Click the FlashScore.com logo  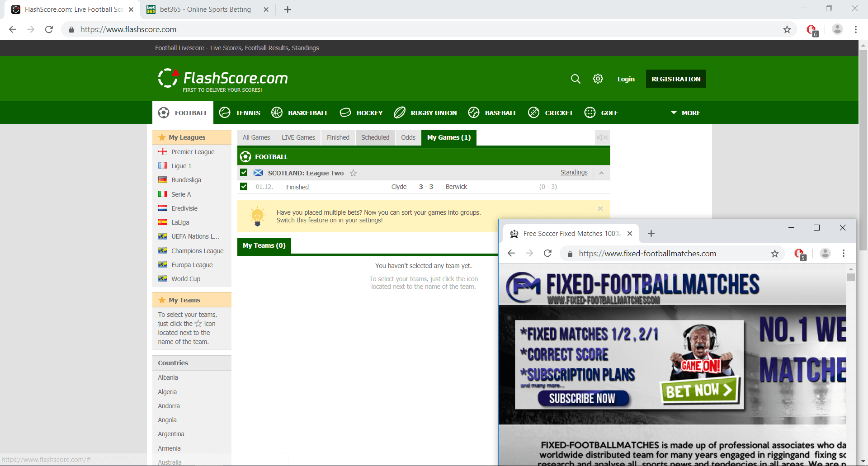click(x=223, y=80)
